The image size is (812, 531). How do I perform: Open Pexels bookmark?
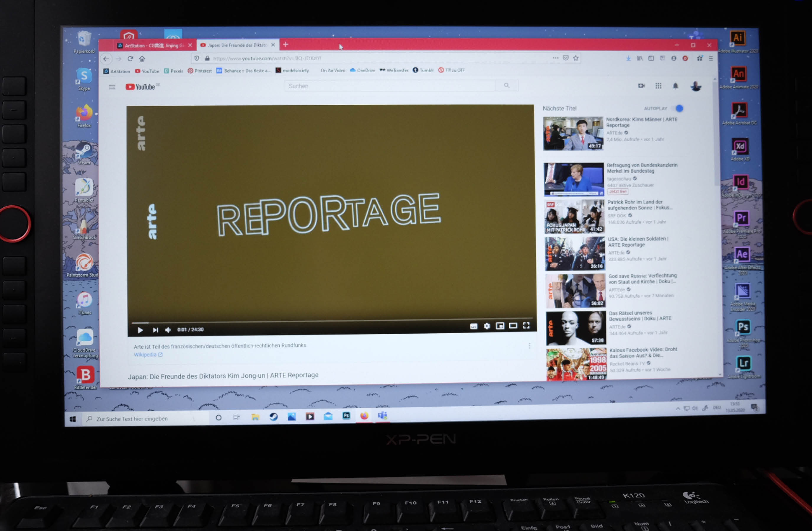pyautogui.click(x=173, y=71)
